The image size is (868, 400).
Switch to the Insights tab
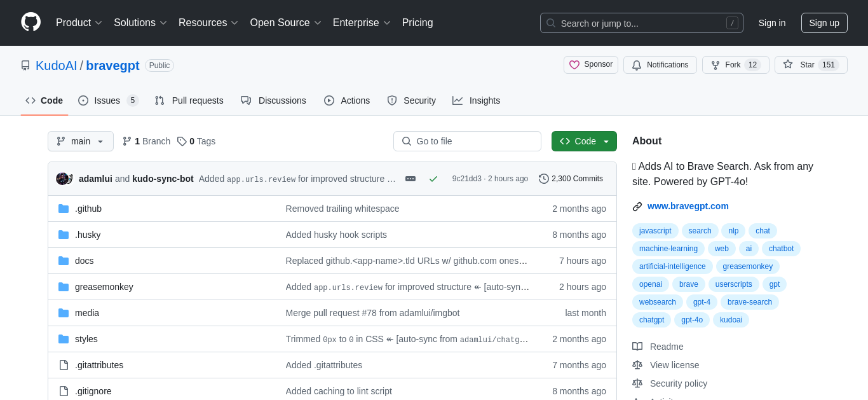(477, 100)
